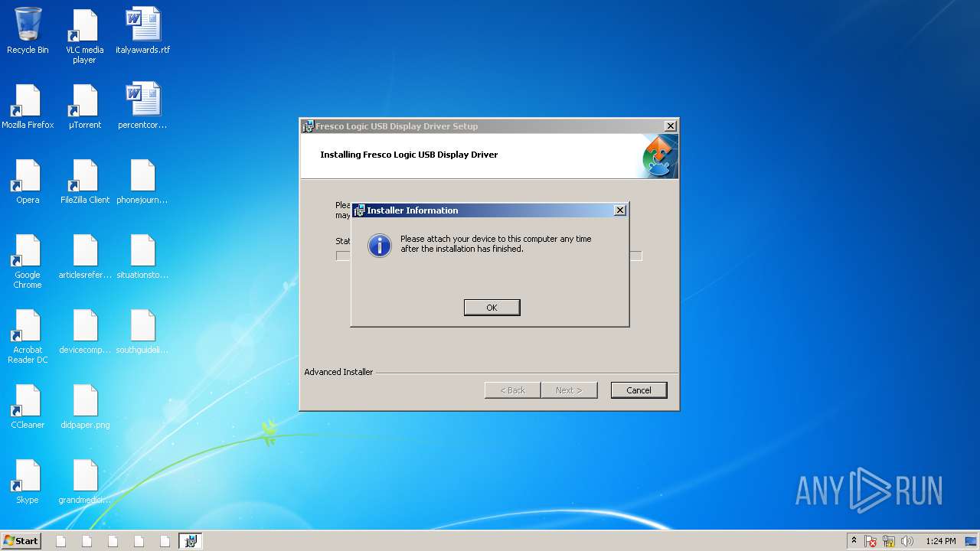The image size is (980, 551).
Task: Open the volume speaker tray icon
Action: (907, 541)
